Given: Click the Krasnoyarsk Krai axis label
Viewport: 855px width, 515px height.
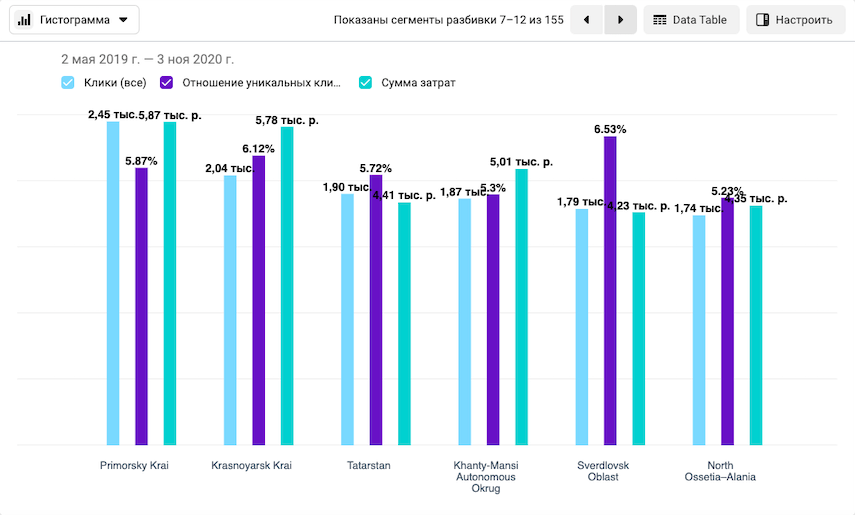Looking at the screenshot, I should 251,465.
